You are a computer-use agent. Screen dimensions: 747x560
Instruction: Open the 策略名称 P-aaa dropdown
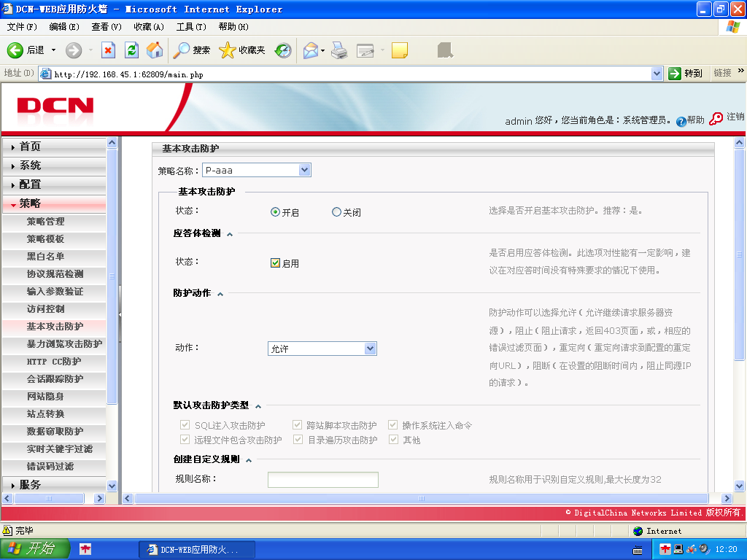click(257, 170)
